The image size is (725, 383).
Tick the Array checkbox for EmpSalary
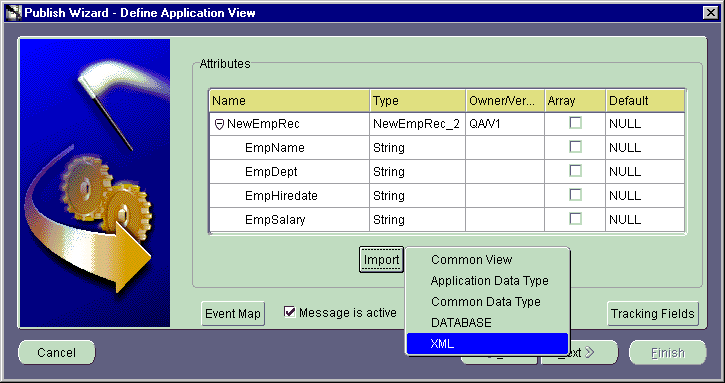click(575, 219)
